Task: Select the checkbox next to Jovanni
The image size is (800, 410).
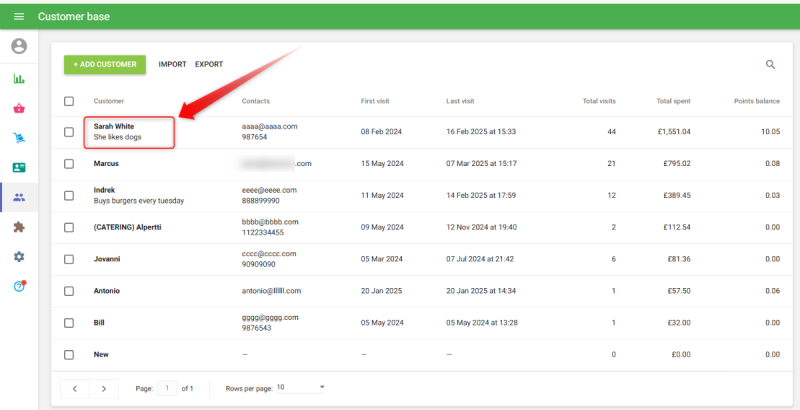Action: (x=69, y=259)
